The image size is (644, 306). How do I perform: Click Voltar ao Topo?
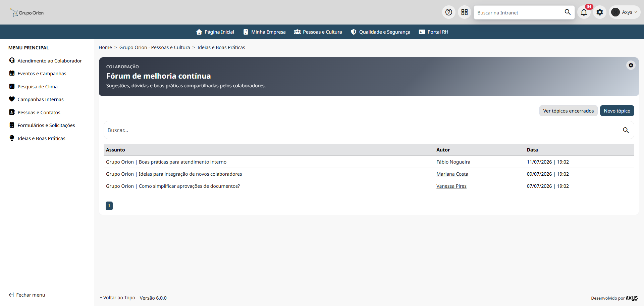tap(117, 298)
